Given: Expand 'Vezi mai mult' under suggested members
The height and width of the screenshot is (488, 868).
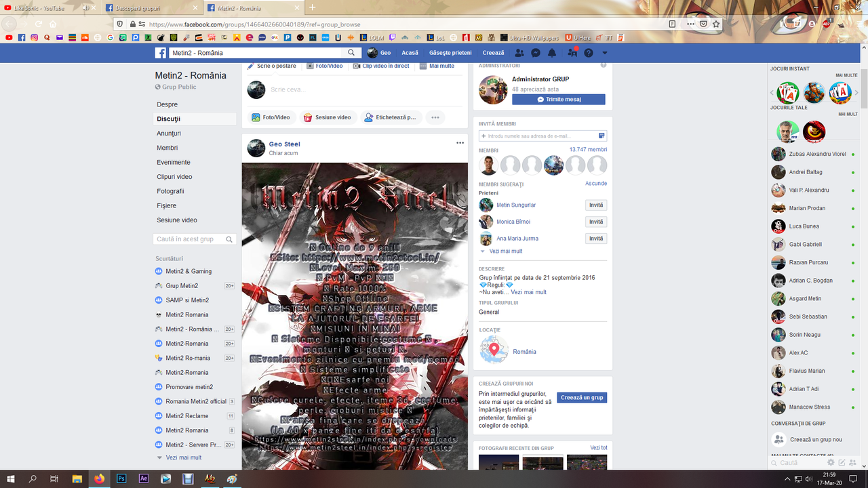Looking at the screenshot, I should [x=506, y=251].
